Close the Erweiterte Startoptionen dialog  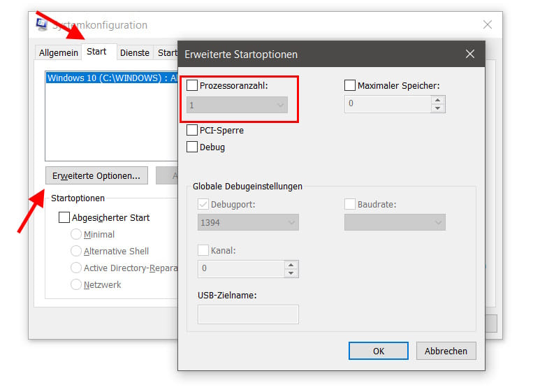click(469, 54)
